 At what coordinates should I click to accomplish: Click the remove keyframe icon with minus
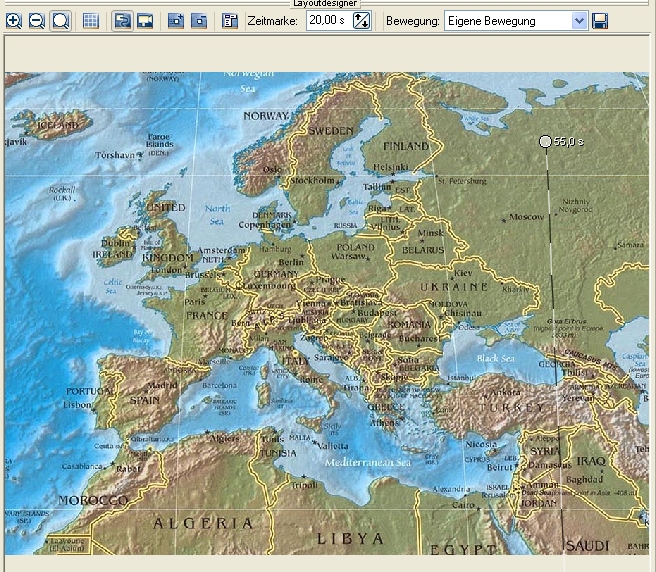tap(200, 21)
